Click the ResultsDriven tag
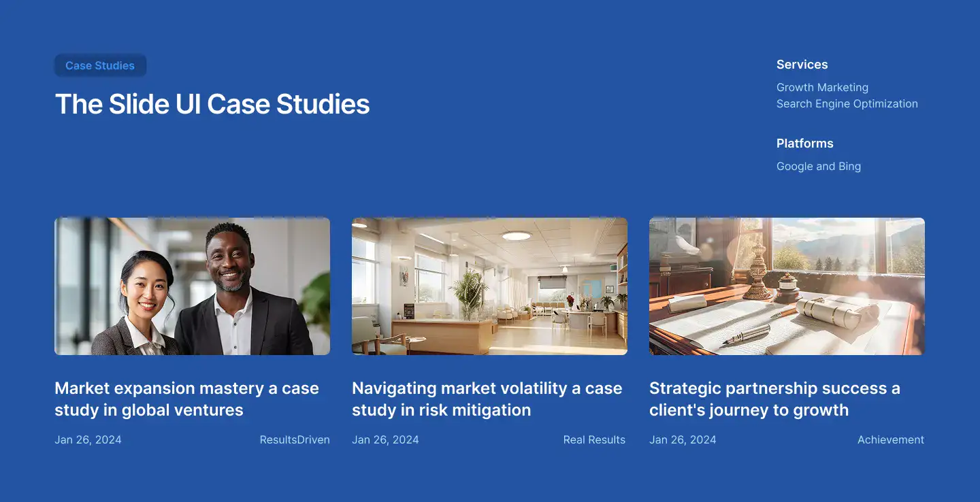Viewport: 980px width, 502px height. pyautogui.click(x=295, y=439)
